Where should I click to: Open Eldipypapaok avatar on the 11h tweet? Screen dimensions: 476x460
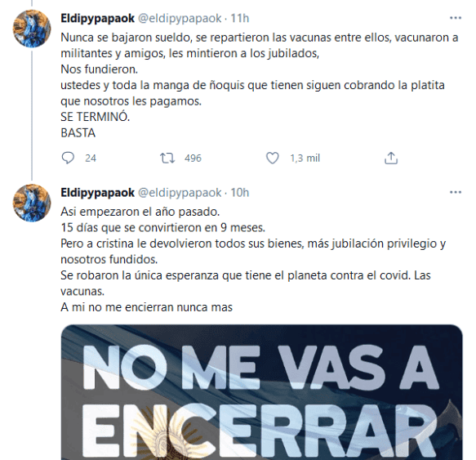coord(32,29)
